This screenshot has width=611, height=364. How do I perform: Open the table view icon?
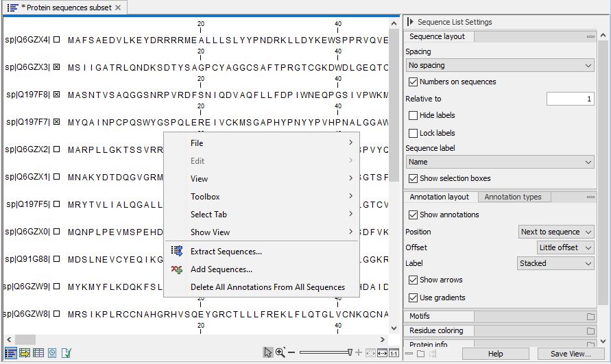coord(38,353)
